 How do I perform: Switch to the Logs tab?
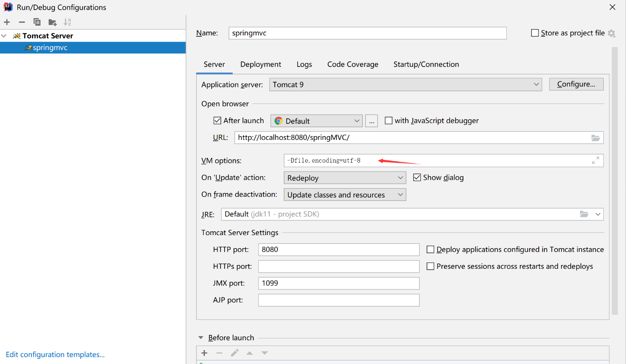tap(304, 64)
